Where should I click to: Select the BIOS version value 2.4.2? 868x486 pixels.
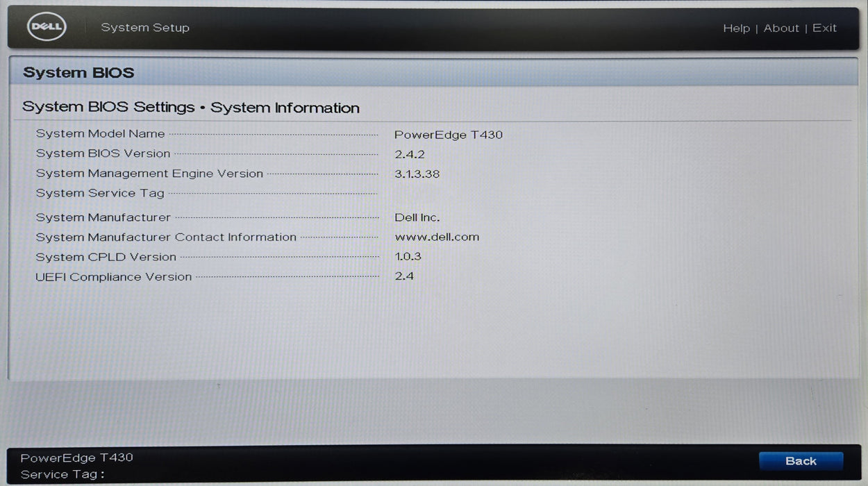(x=410, y=154)
